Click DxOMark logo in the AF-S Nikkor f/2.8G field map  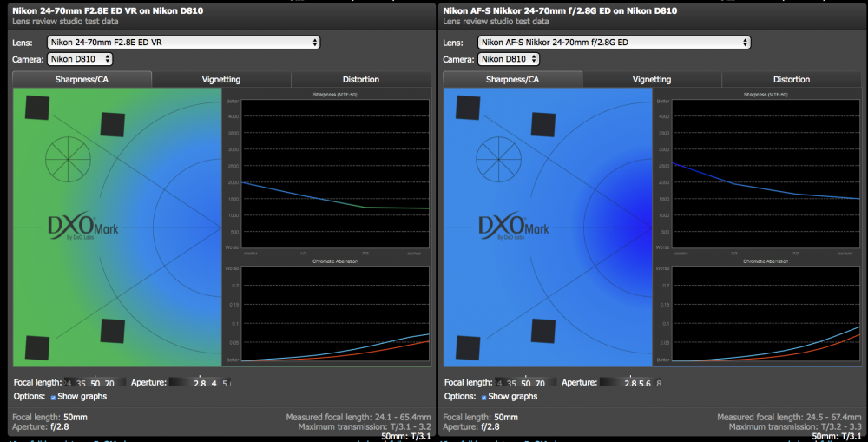click(x=514, y=226)
